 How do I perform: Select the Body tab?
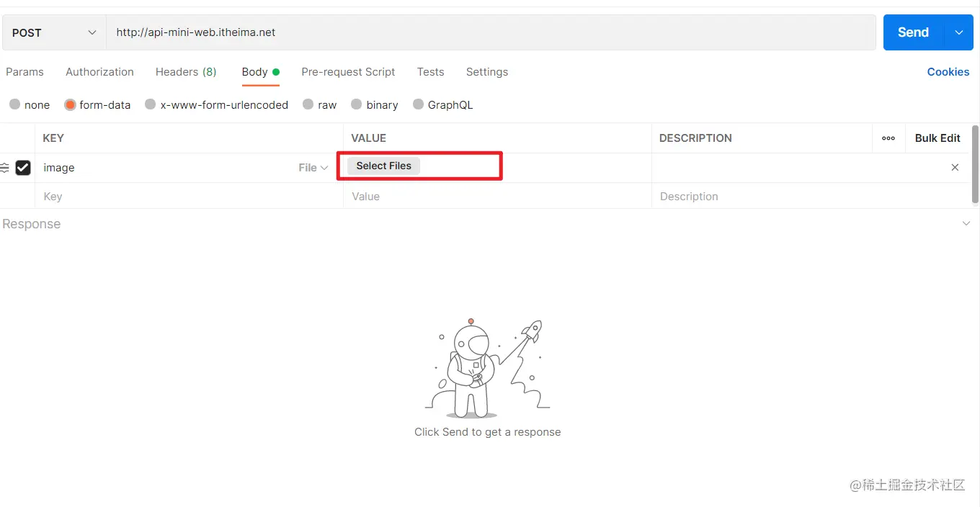(260, 72)
